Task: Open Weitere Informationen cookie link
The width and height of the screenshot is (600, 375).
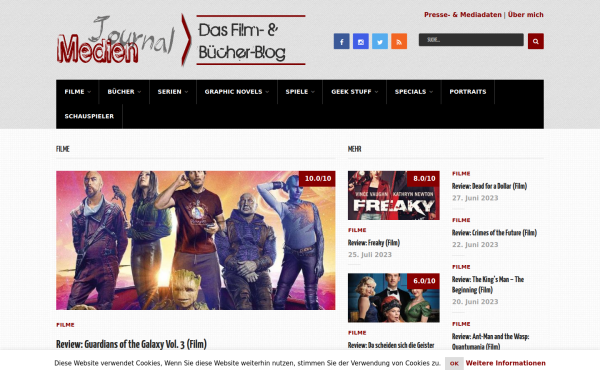Action: (505, 363)
